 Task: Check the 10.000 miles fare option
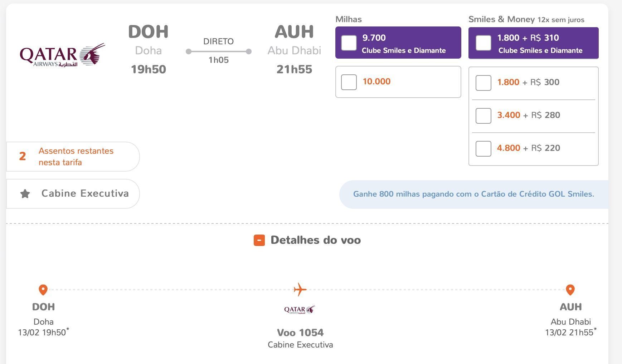pyautogui.click(x=349, y=82)
